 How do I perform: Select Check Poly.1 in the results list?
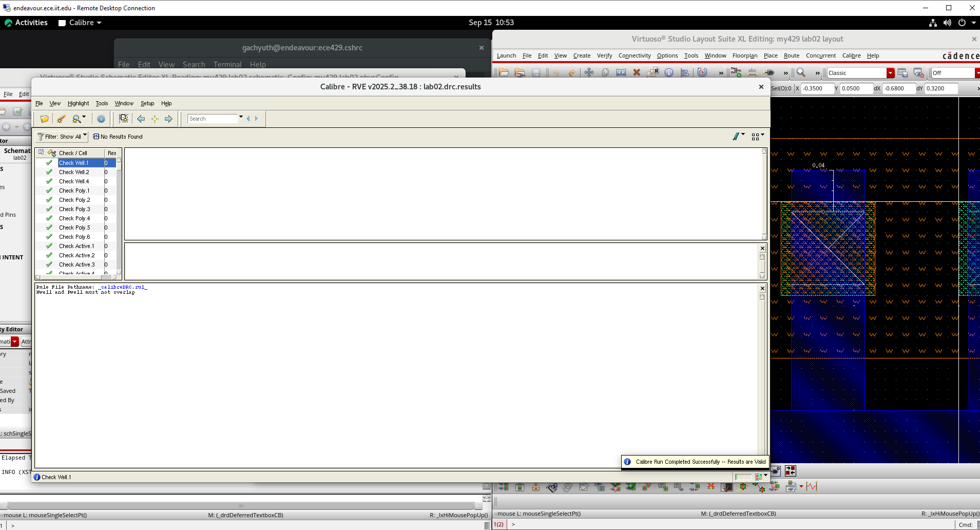tap(74, 191)
